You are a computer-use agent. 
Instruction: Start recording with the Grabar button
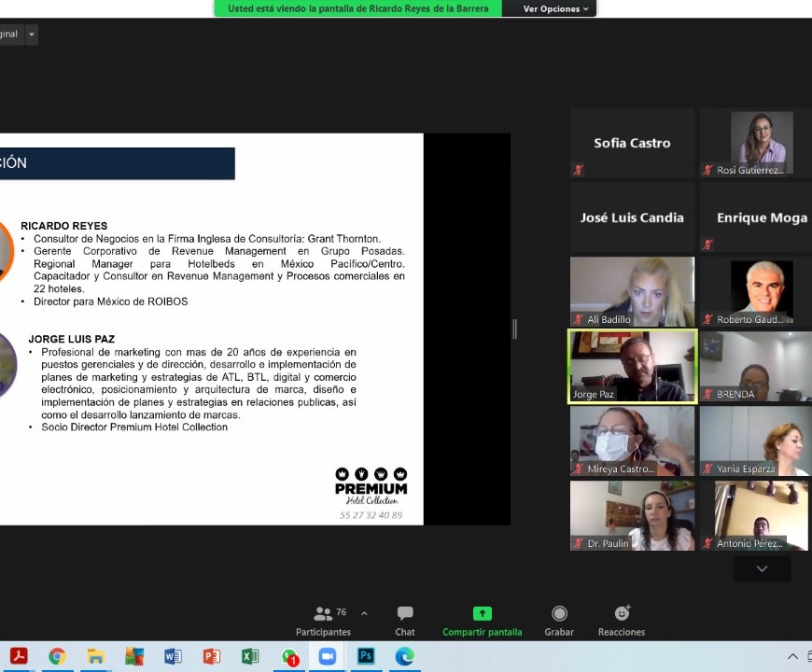tap(559, 620)
